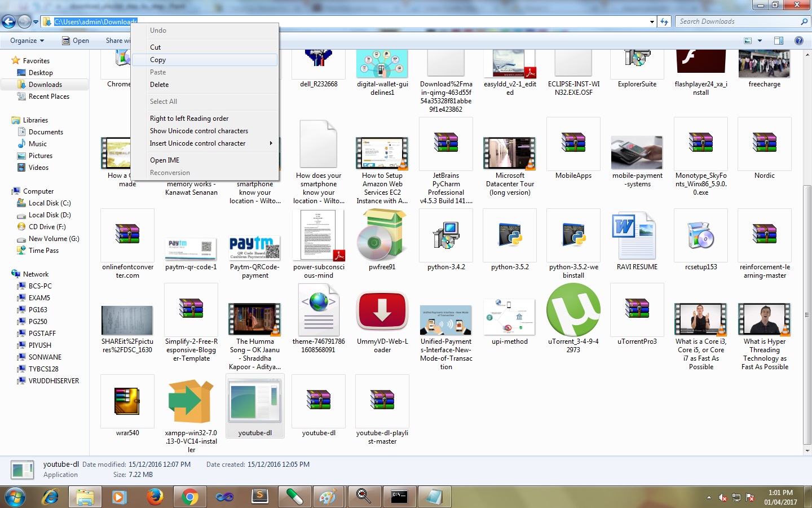Show the preview pane

pos(779,40)
